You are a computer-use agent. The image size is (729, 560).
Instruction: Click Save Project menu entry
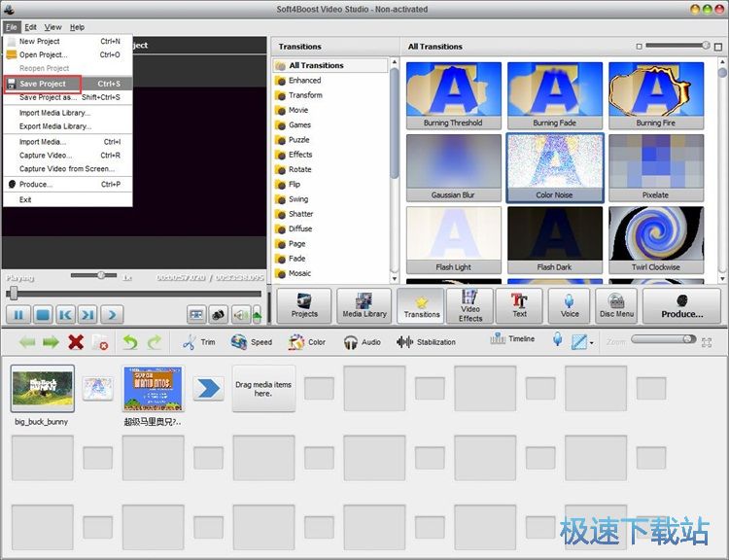(68, 84)
